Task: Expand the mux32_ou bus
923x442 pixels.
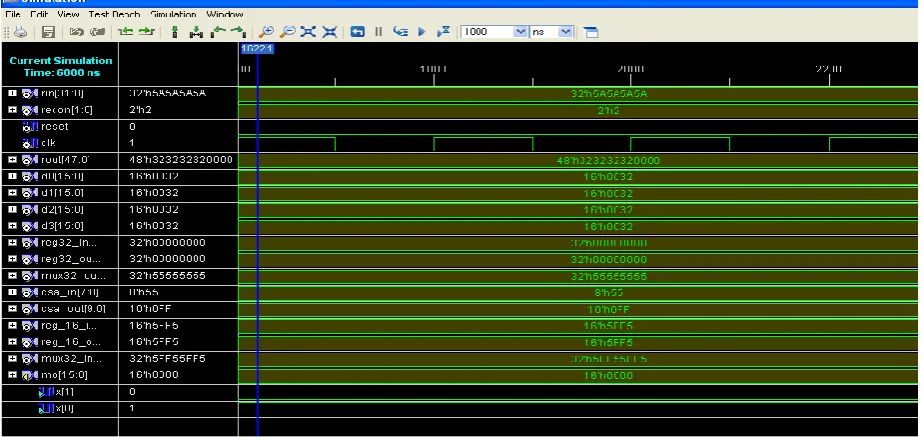Action: tap(12, 275)
